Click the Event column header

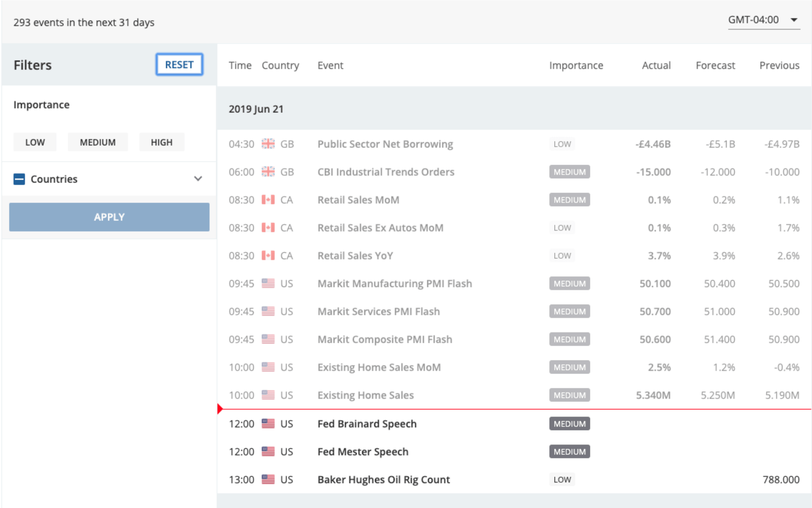(x=330, y=65)
